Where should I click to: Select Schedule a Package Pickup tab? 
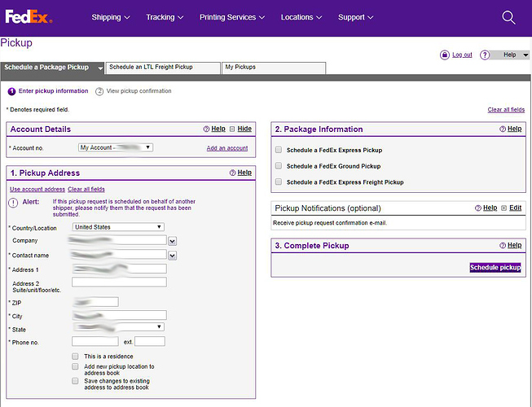(53, 68)
